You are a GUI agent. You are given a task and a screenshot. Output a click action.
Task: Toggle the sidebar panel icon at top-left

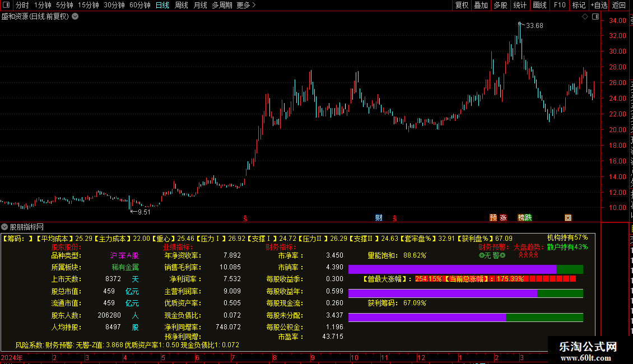6,5
